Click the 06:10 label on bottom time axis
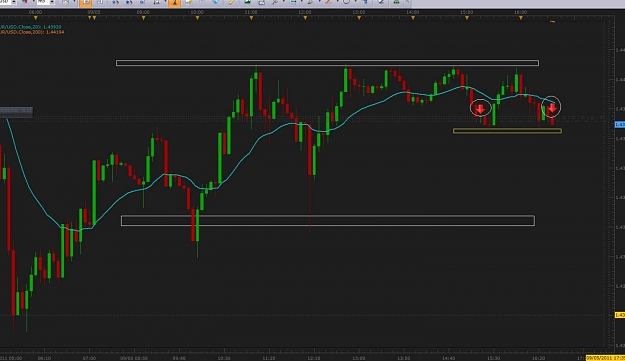Viewport: 625px width, 361px height. click(44, 358)
